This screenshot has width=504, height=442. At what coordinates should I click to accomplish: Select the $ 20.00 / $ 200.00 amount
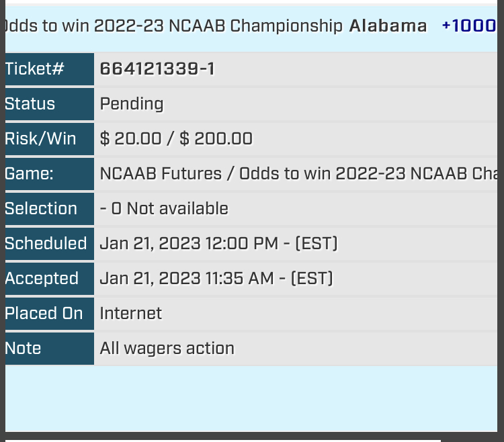[x=176, y=139]
